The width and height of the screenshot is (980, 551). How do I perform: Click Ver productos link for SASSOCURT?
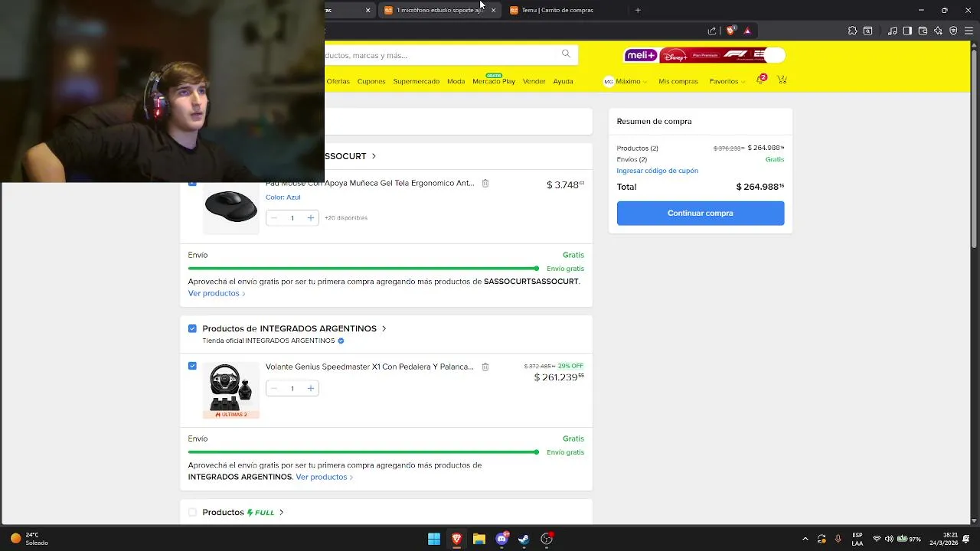[x=216, y=293]
